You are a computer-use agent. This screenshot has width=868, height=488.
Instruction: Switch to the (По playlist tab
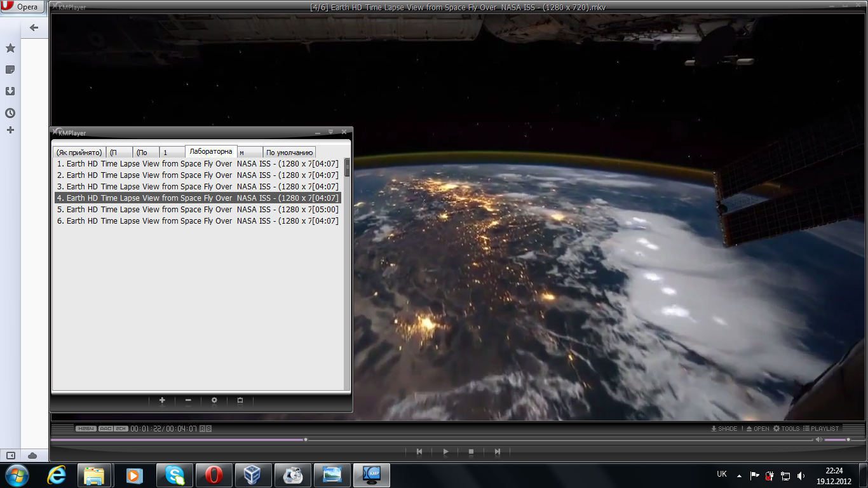coord(146,152)
